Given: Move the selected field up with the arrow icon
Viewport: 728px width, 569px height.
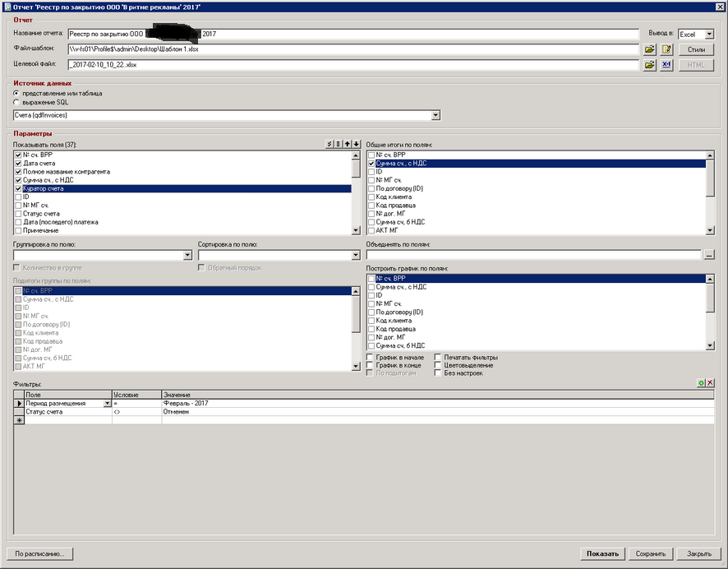Looking at the screenshot, I should coord(348,145).
